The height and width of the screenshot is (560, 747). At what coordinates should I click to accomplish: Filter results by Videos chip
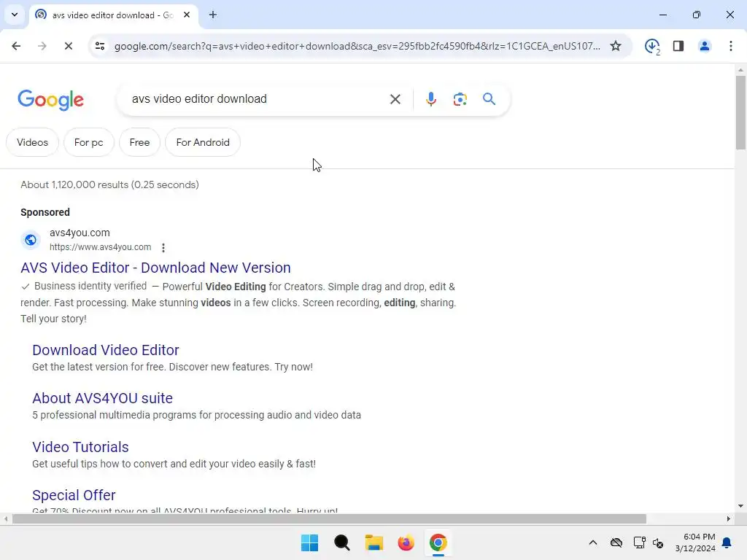click(32, 142)
